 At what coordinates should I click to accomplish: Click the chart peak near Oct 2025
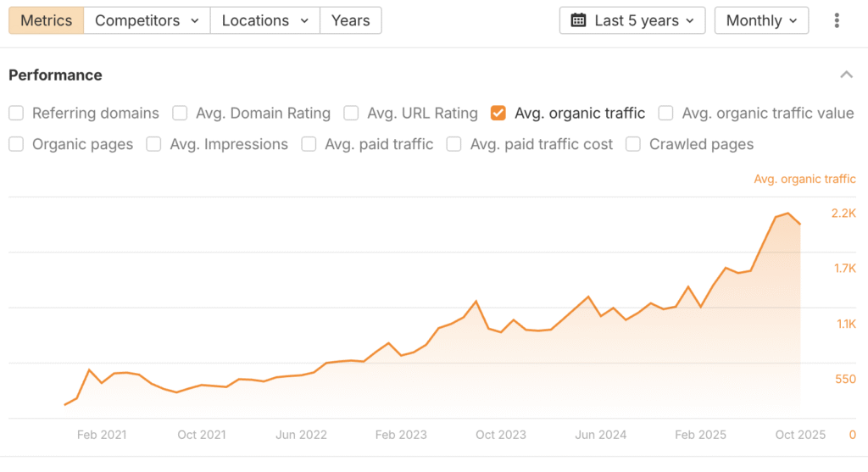tap(787, 214)
